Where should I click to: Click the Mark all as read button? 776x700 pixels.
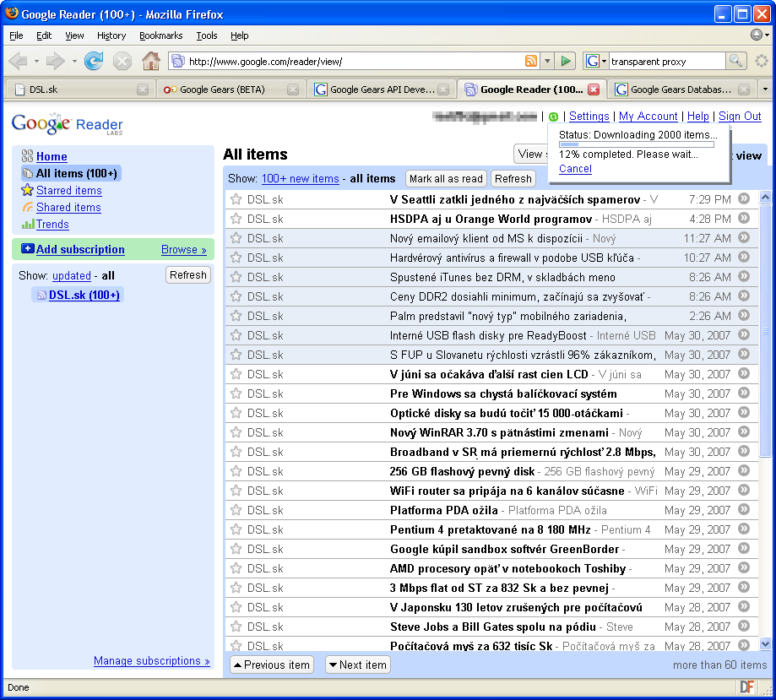point(446,179)
